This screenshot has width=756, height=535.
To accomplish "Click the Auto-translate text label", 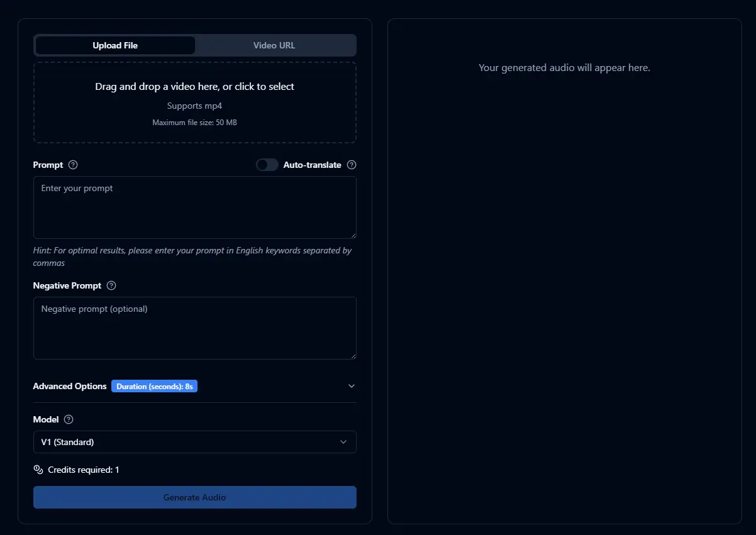I will click(312, 165).
